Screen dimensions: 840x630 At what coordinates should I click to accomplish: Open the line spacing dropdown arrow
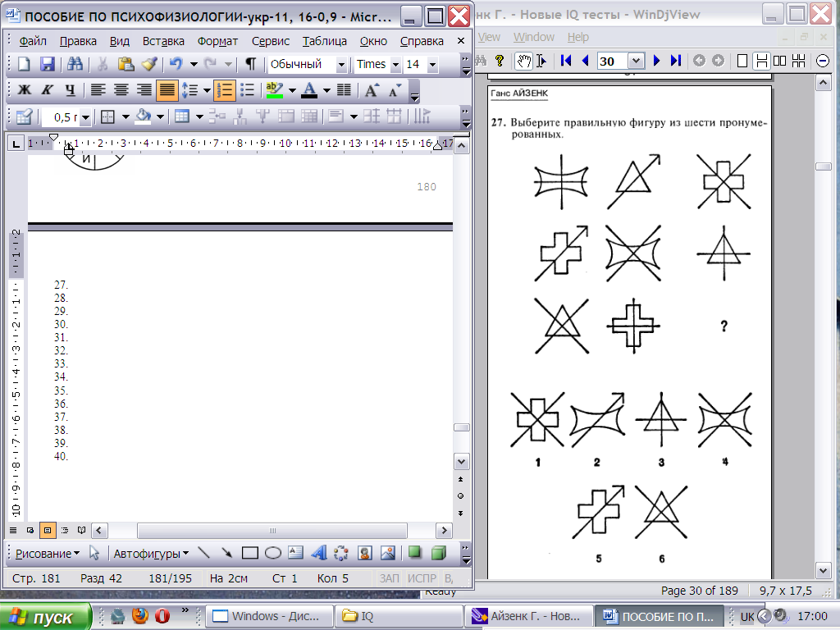[207, 90]
